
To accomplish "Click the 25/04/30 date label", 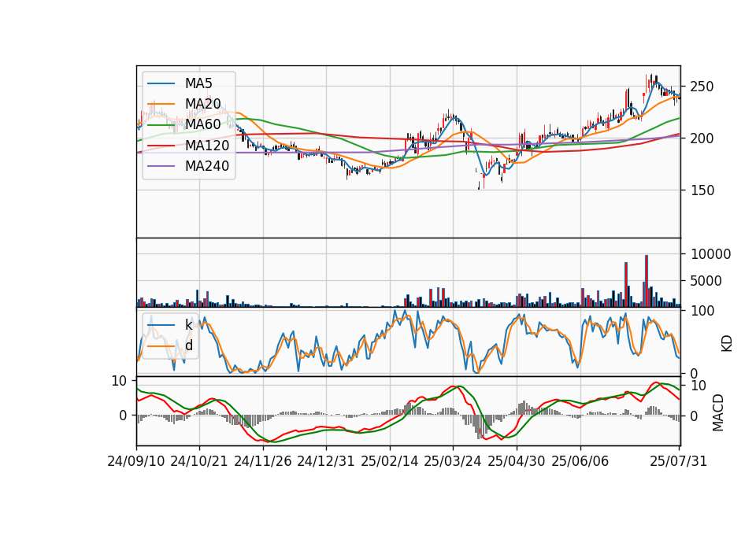I will click(x=517, y=461).
